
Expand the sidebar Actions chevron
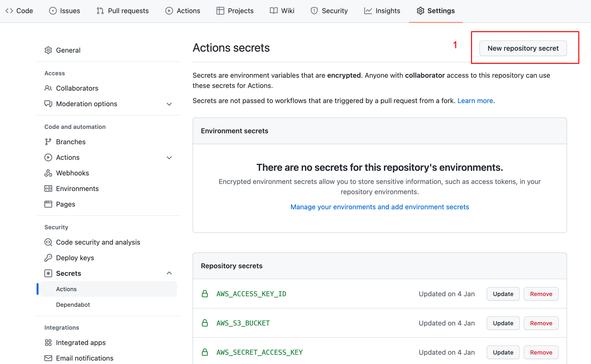[169, 158]
